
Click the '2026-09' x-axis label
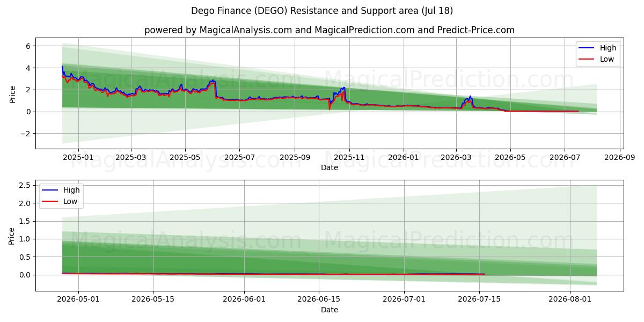coord(620,157)
